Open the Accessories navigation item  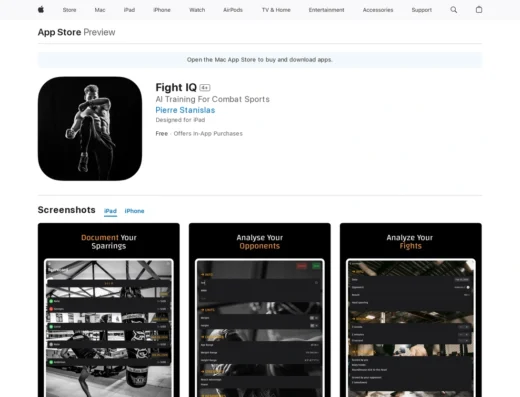click(x=378, y=10)
